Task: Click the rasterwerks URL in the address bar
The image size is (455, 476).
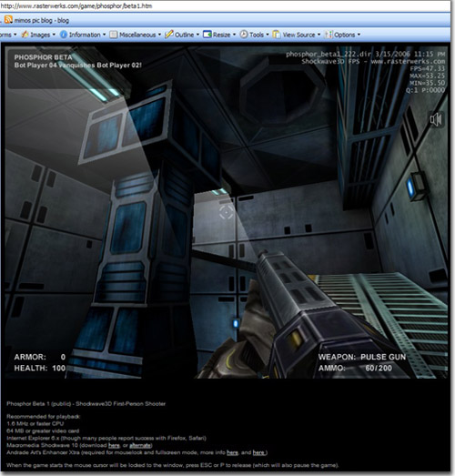Action: click(x=76, y=5)
